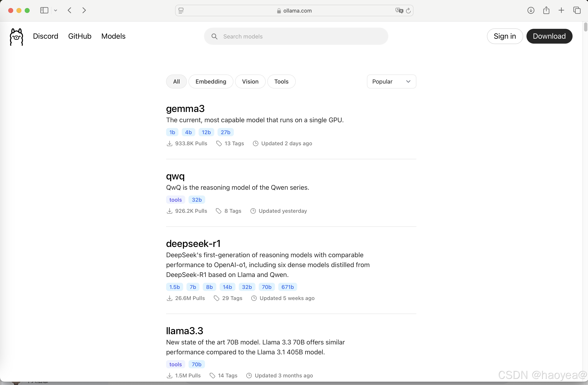Select the Tools filter tab
The image size is (588, 385).
[x=281, y=81]
